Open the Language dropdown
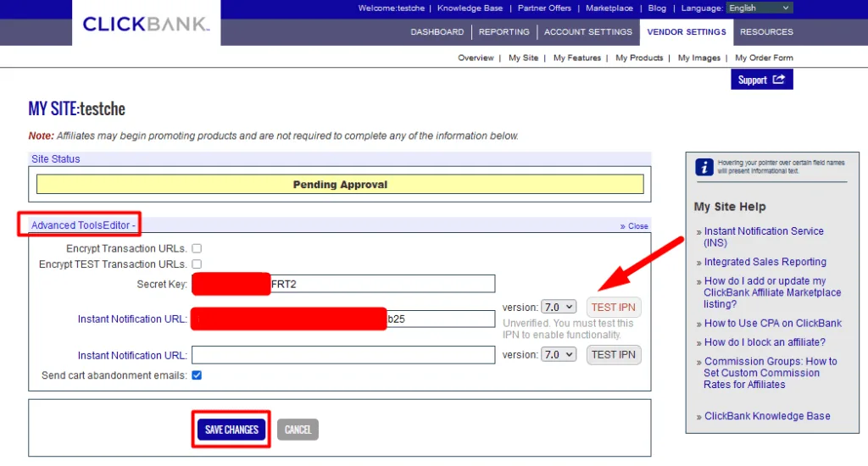Image resolution: width=868 pixels, height=466 pixels. tap(759, 8)
